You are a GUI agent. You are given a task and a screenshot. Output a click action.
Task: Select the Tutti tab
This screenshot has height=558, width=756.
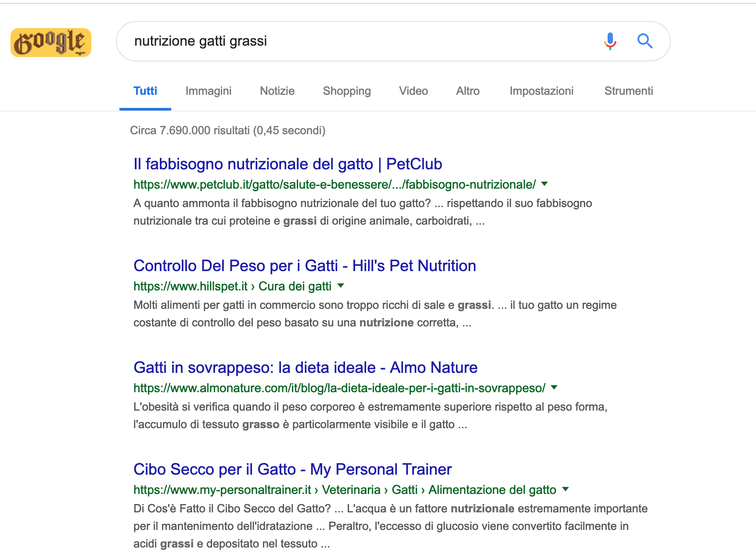[145, 91]
